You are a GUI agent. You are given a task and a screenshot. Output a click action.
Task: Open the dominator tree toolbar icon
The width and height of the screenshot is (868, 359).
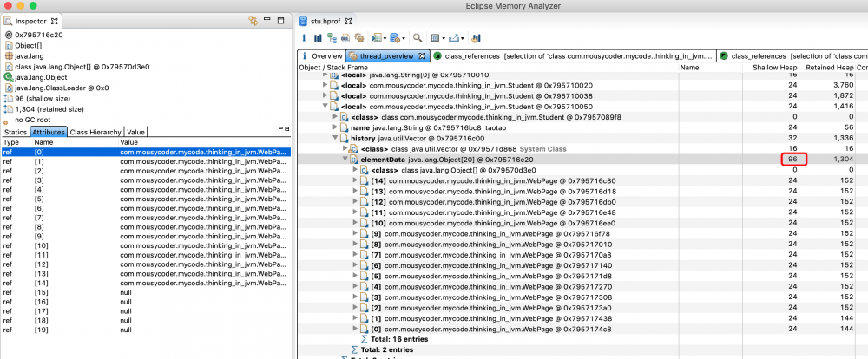330,38
